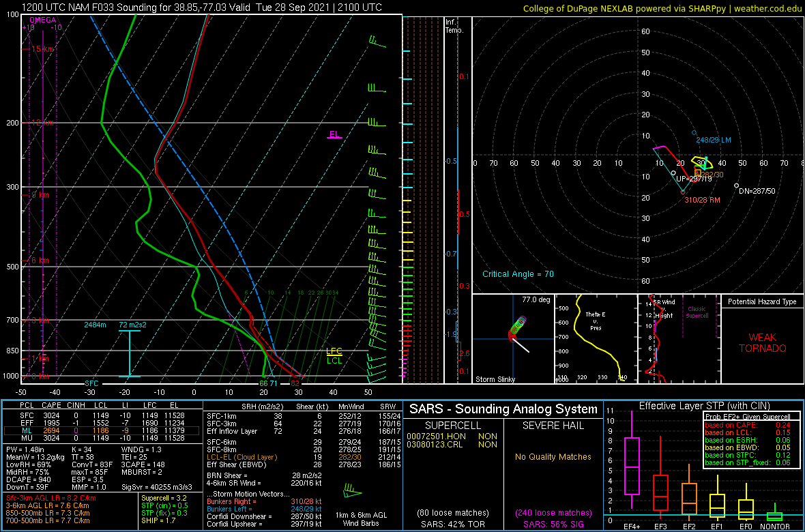The image size is (805, 532).
Task: Select the EFF parcel row with CAPE 1995
Action: click(x=101, y=423)
